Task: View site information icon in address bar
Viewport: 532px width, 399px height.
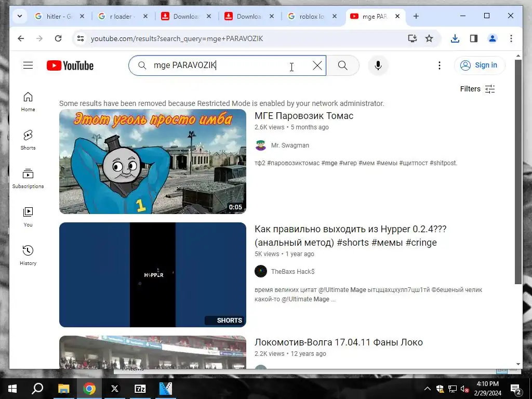Action: 81,38
